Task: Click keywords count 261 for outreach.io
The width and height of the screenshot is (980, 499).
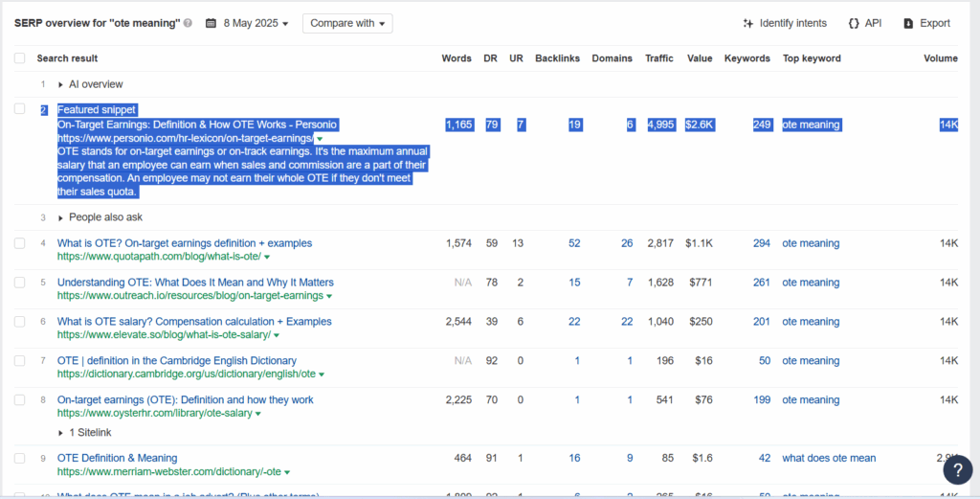Action: point(762,283)
